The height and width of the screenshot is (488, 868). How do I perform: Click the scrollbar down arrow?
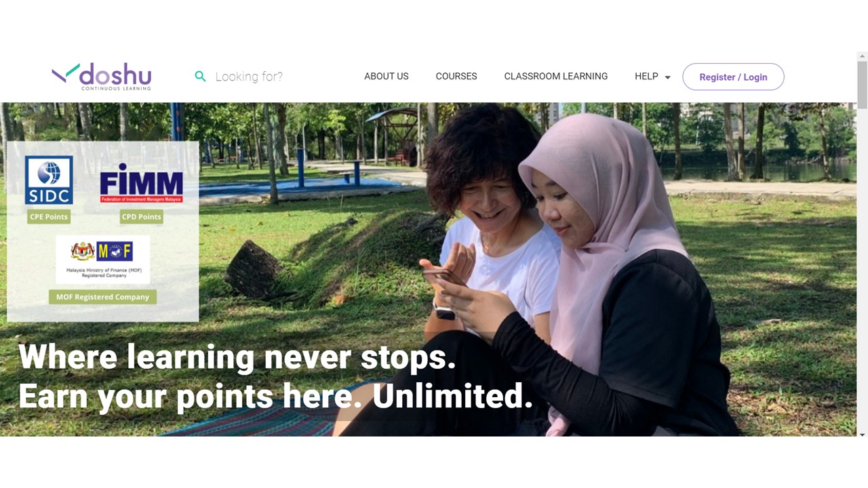tap(862, 434)
